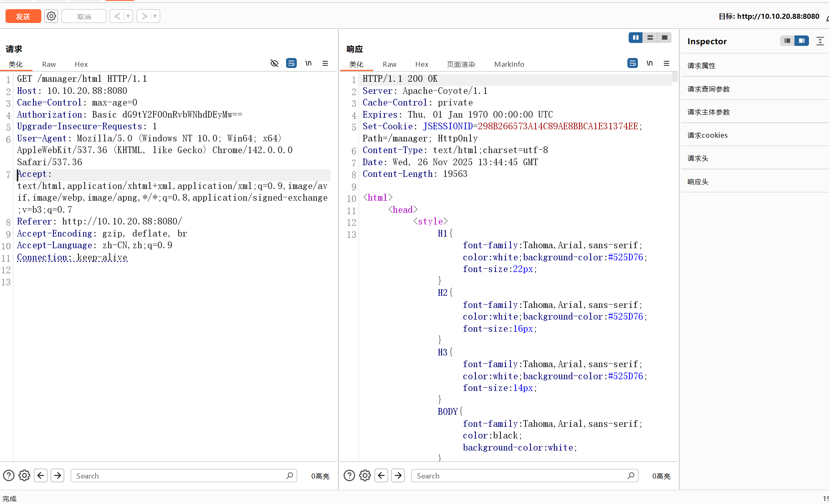Toggle word wrap icon in request editor
Image resolution: width=829 pixels, height=504 pixels.
[x=291, y=63]
